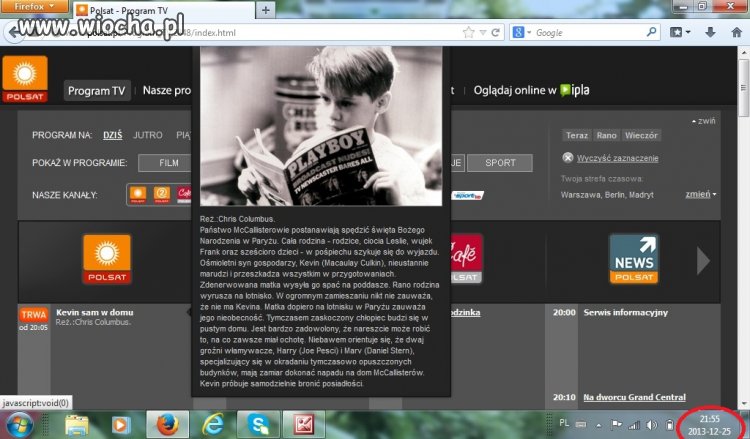Click the scrollbar up arrow

[x=744, y=52]
